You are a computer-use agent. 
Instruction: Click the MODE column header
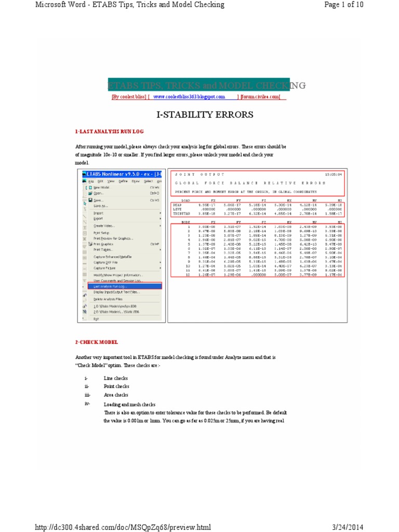185,222
